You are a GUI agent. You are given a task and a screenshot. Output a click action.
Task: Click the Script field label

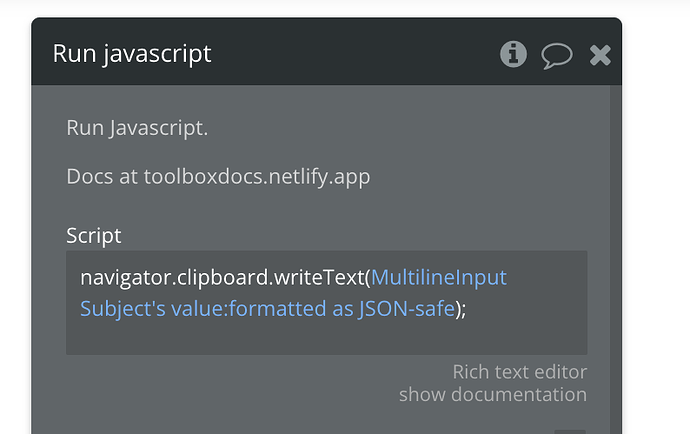(x=93, y=236)
